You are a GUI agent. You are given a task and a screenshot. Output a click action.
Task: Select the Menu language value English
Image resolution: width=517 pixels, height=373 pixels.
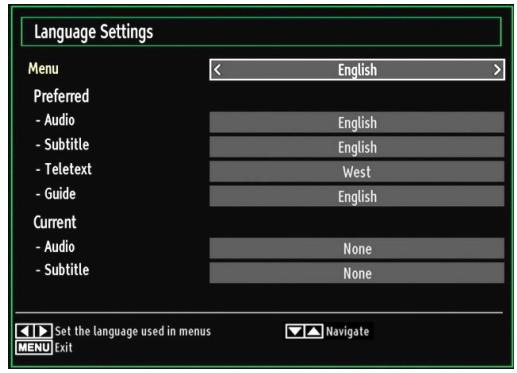357,70
